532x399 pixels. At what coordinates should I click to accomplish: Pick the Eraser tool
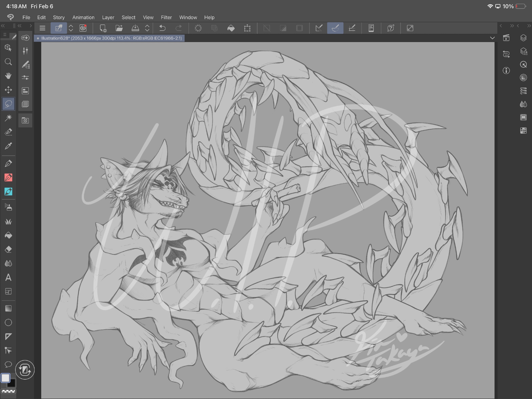click(x=8, y=249)
